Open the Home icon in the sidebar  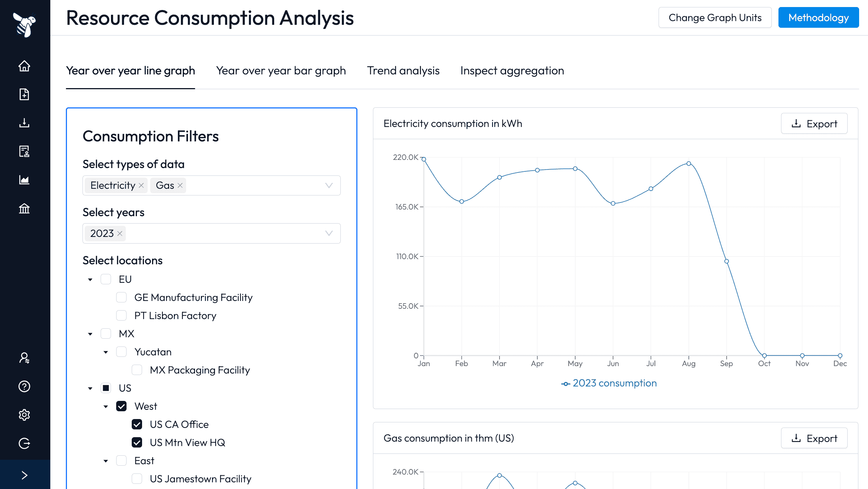[24, 66]
